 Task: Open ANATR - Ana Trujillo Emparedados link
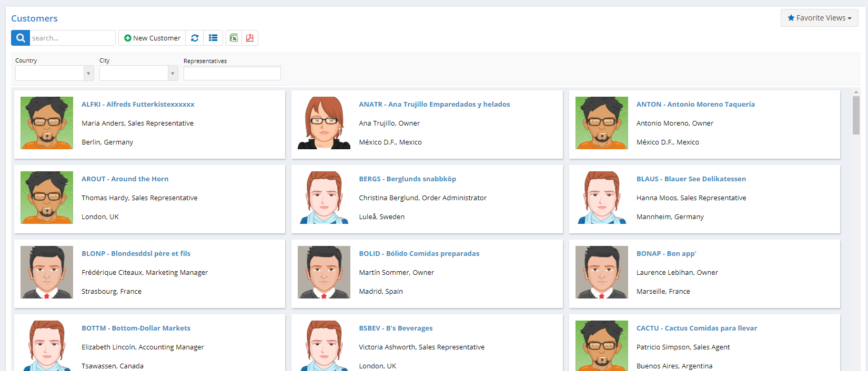point(435,104)
